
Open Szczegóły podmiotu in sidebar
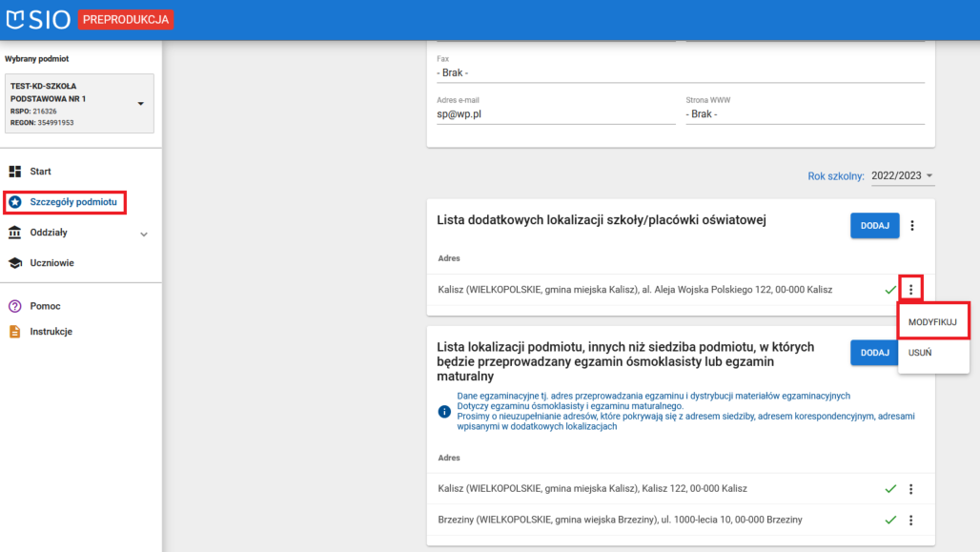pyautogui.click(x=72, y=202)
